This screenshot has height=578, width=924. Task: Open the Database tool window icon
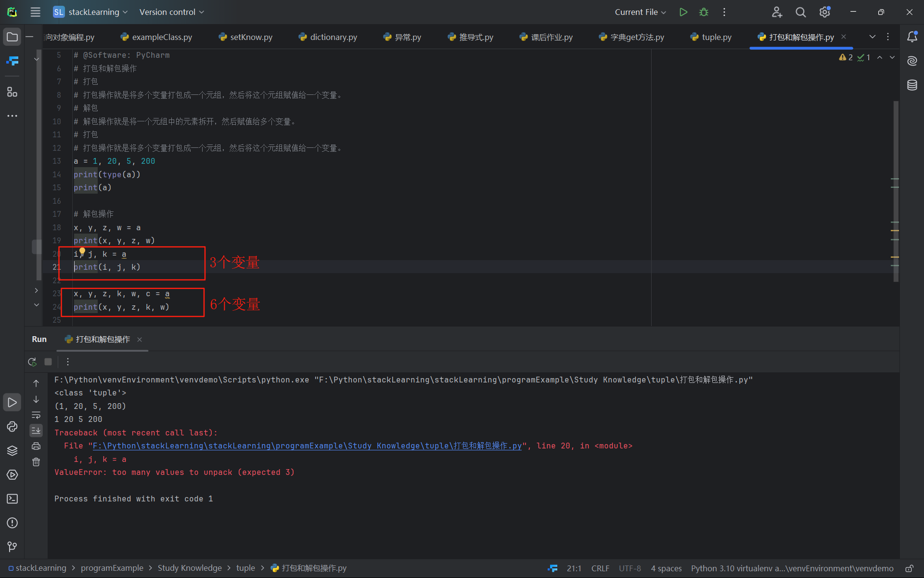(912, 85)
